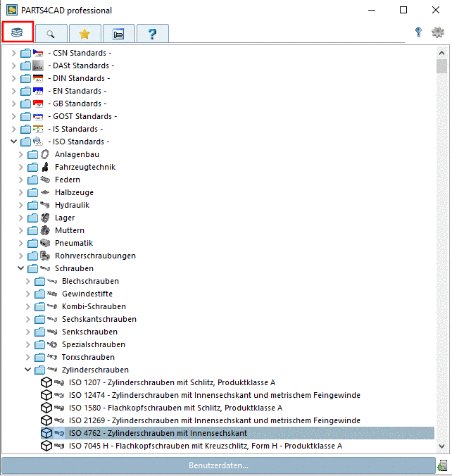Select ISO 12474 Zylinderschrauben mit Innensechskant
The width and height of the screenshot is (452, 476).
coord(214,395)
